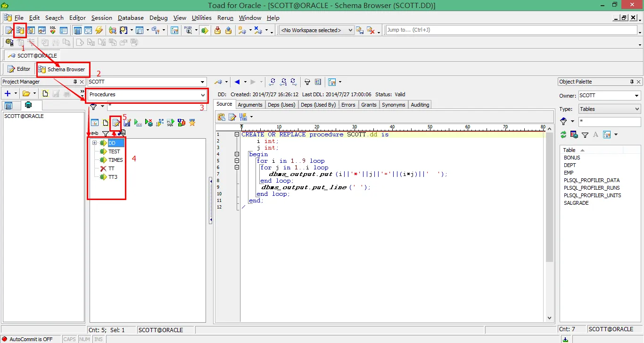This screenshot has width=644, height=343.
Task: Switch to the Editor window tab
Action: pyautogui.click(x=19, y=69)
